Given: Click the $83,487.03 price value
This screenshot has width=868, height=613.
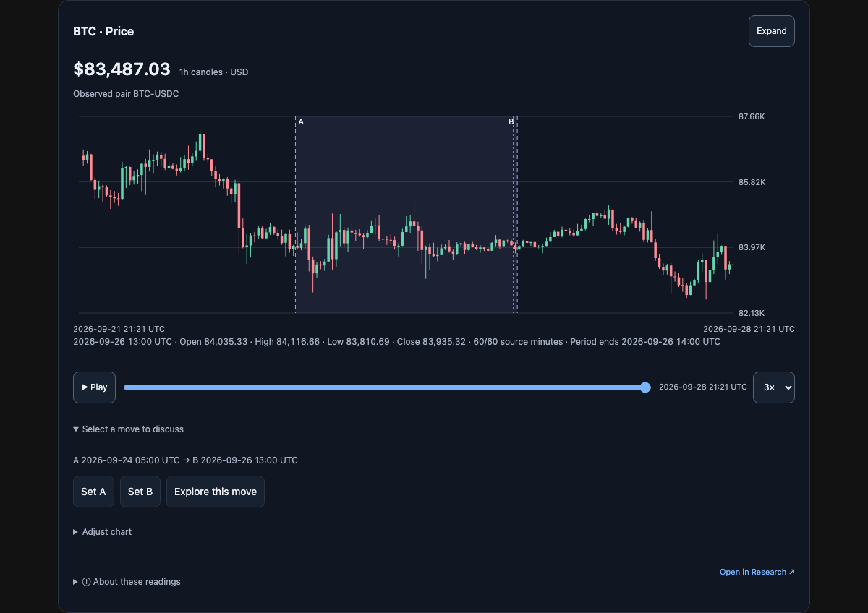Looking at the screenshot, I should [x=122, y=69].
